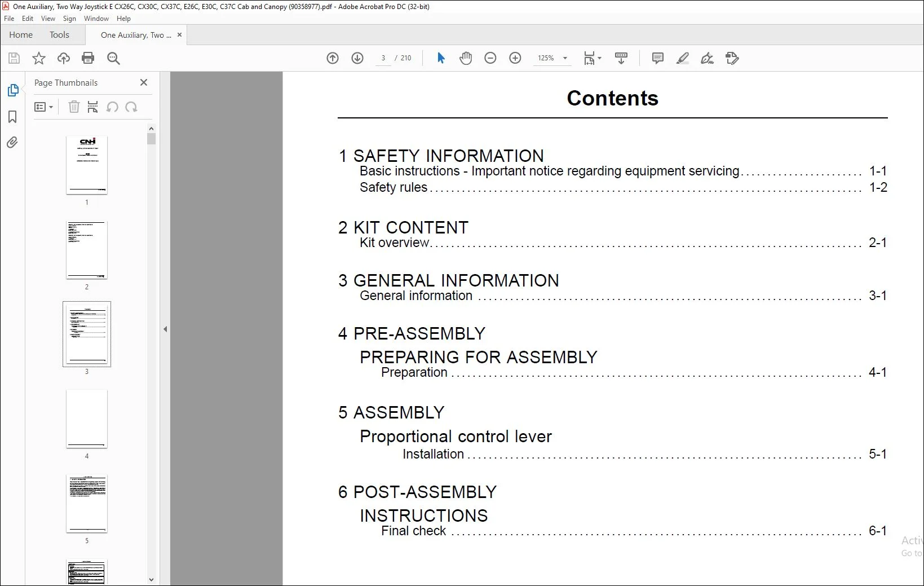924x586 pixels.
Task: Add a sticky note comment
Action: click(657, 58)
